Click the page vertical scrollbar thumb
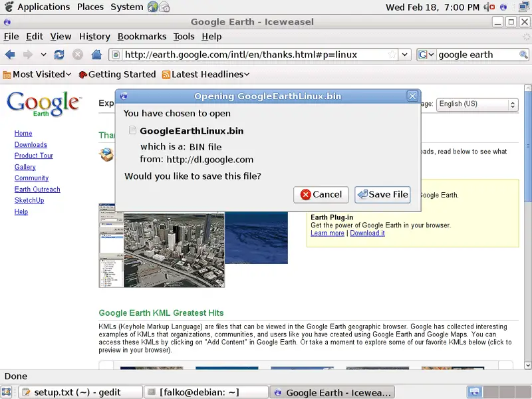 click(527, 146)
